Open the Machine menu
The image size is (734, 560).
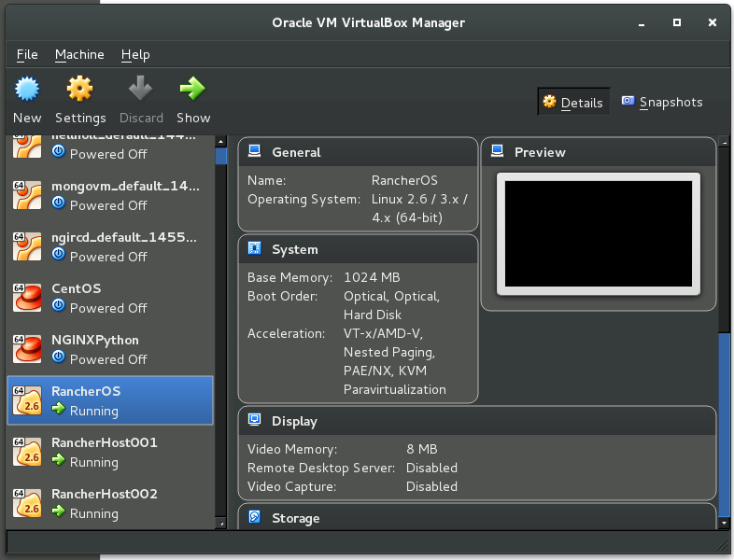[x=79, y=55]
